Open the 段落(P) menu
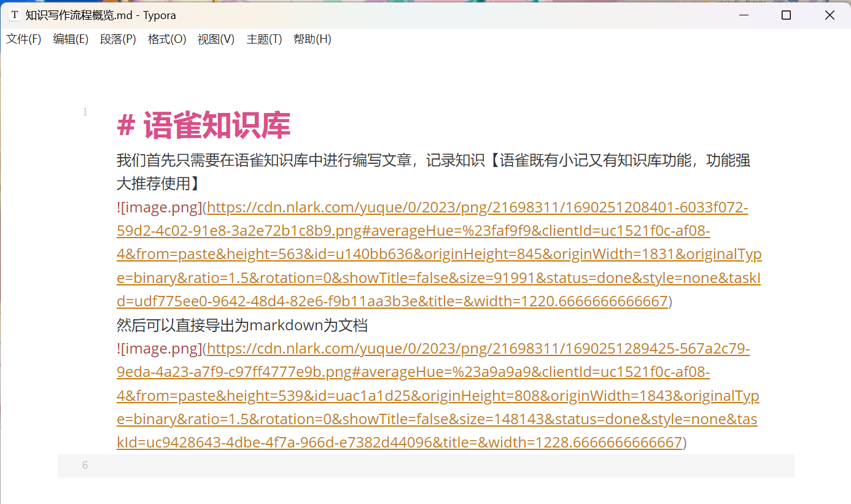 click(118, 39)
